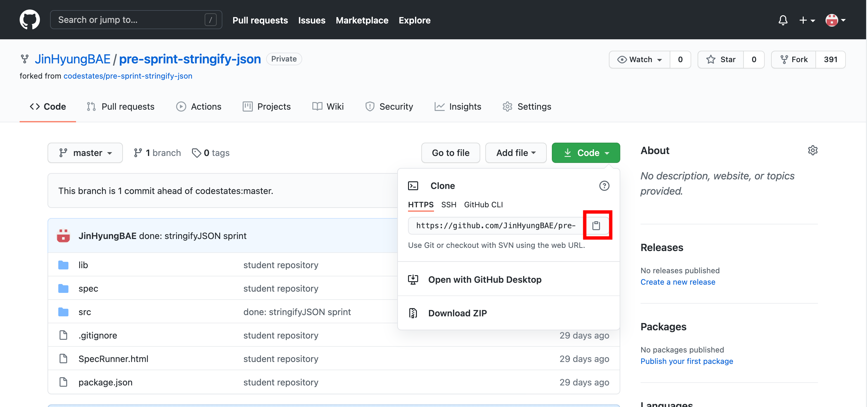This screenshot has height=407, width=868.
Task: Click the Download ZIP option
Action: point(457,313)
